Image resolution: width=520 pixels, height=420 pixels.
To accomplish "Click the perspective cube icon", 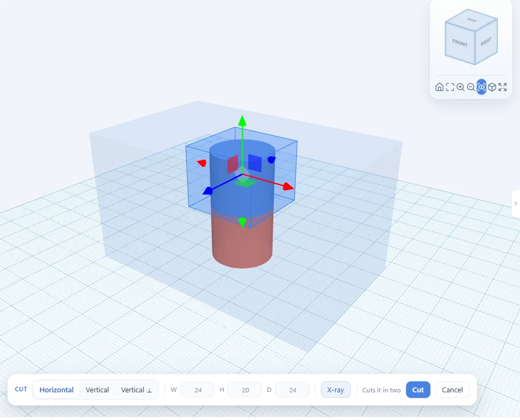I will coord(492,87).
